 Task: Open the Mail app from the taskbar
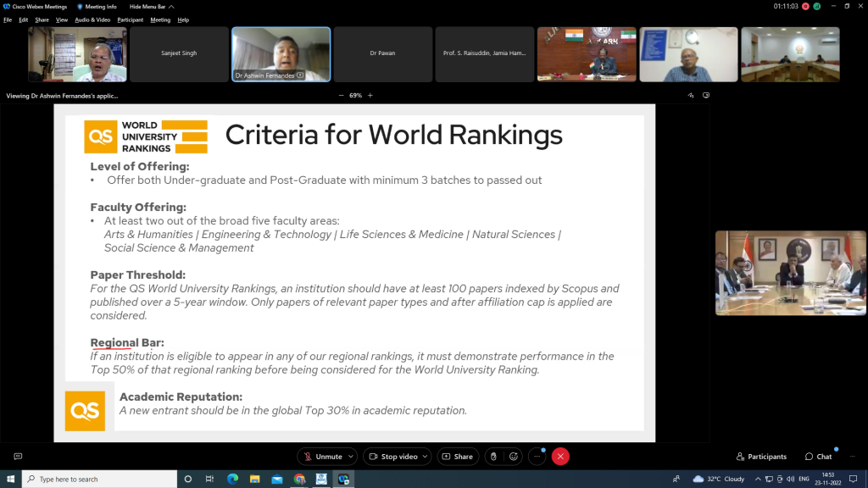[277, 480]
